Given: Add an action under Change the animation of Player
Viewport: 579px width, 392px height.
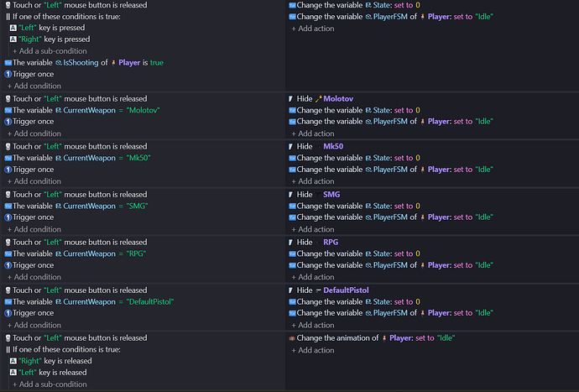Looking at the screenshot, I should point(313,350).
